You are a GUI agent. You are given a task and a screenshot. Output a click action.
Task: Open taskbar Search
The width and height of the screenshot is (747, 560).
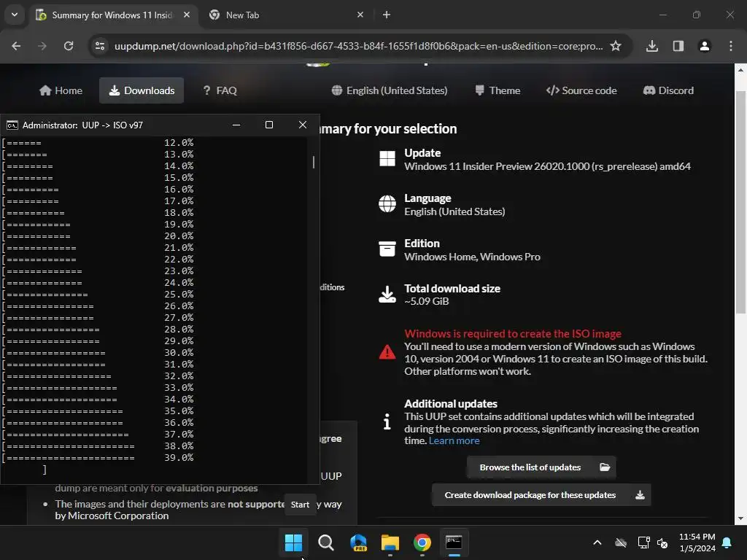click(x=326, y=542)
